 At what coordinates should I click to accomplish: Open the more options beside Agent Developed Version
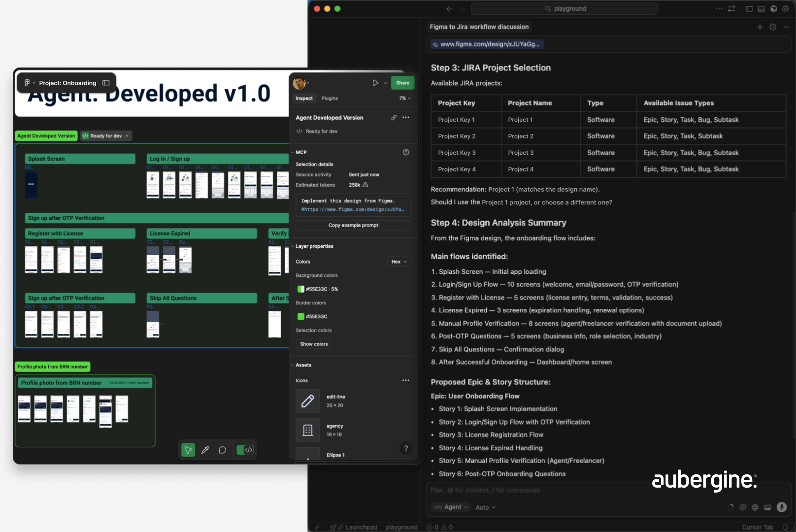point(406,118)
